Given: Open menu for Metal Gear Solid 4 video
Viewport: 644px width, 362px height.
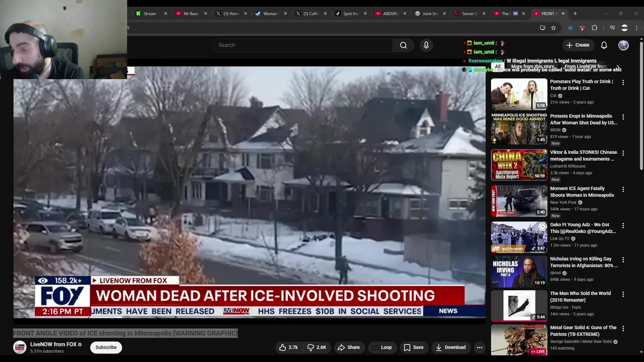Looking at the screenshot, I should coord(623,328).
